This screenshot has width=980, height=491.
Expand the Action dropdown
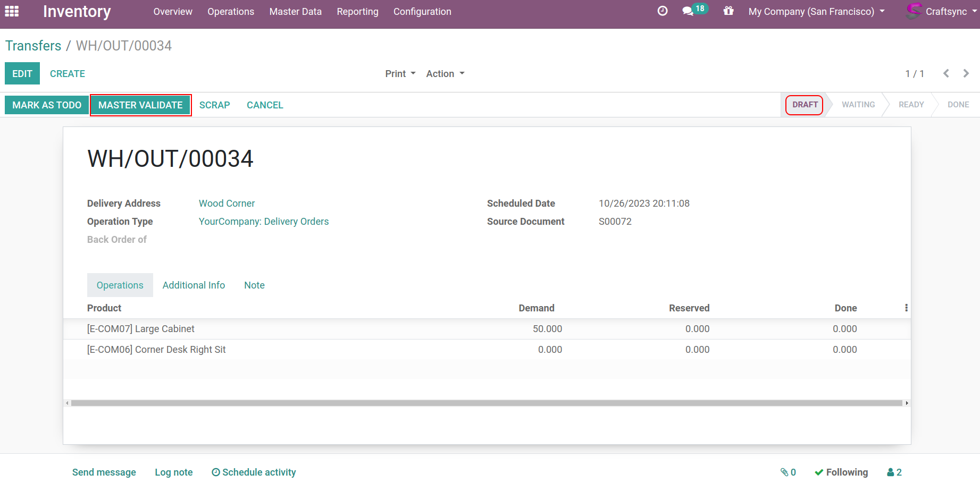click(445, 74)
